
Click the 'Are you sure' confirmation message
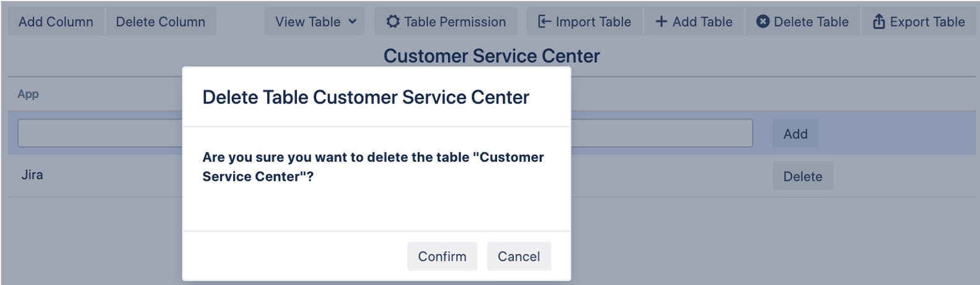373,167
